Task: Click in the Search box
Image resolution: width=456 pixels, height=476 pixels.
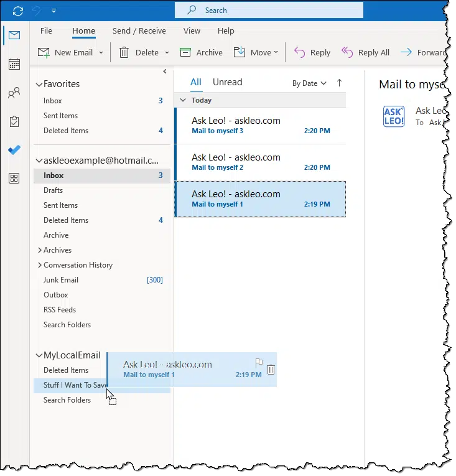Action: tap(269, 11)
